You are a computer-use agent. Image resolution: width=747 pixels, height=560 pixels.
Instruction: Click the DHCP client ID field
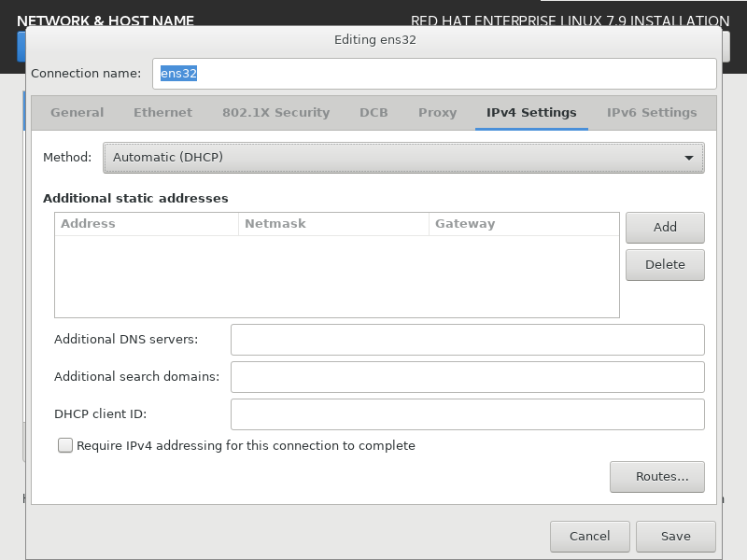468,414
